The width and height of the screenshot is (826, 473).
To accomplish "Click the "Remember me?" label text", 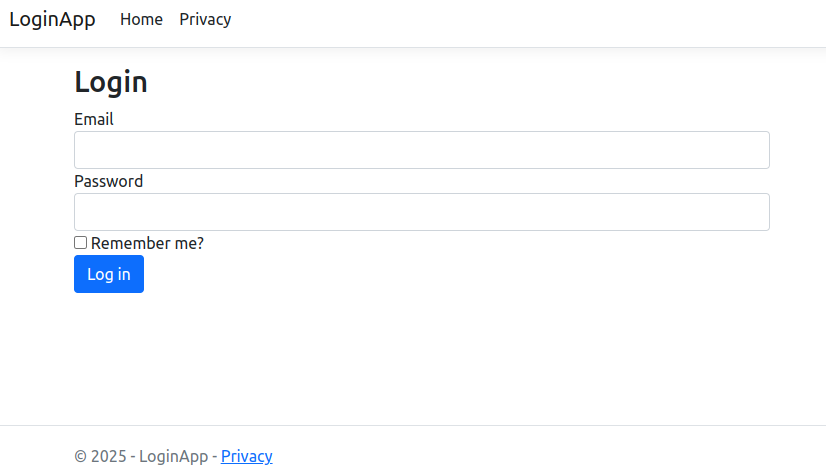I will point(147,243).
